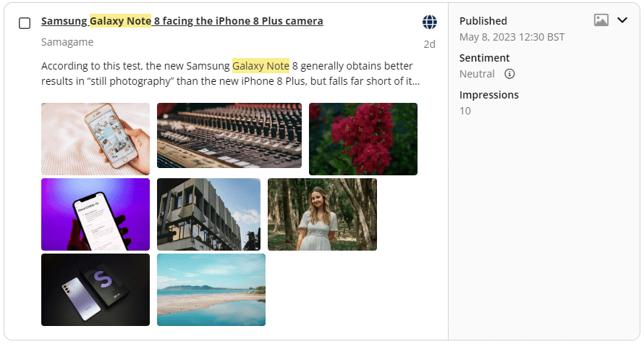This screenshot has width=644, height=347.
Task: Open the sentiment info icon
Action: pos(509,74)
